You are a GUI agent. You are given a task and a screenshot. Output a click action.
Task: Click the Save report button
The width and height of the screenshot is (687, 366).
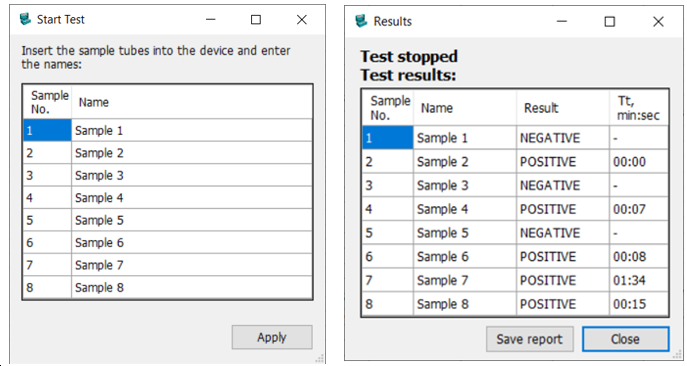(530, 339)
